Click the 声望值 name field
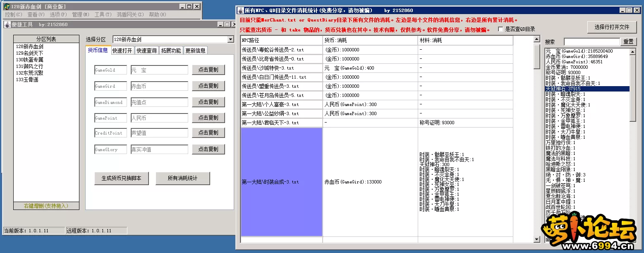This screenshot has height=253, width=644. [x=159, y=133]
